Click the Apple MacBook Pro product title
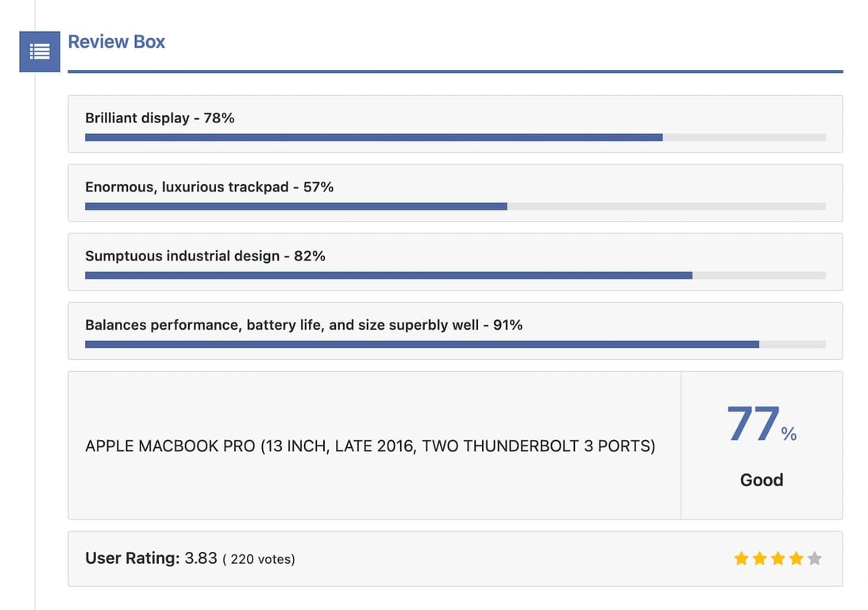Viewport: 868px width, 610px height. [x=370, y=446]
